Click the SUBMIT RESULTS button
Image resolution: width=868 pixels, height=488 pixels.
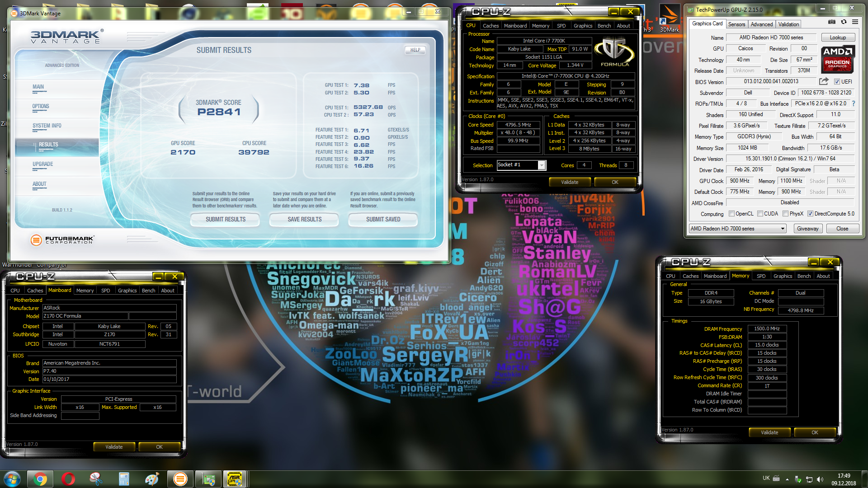point(225,220)
